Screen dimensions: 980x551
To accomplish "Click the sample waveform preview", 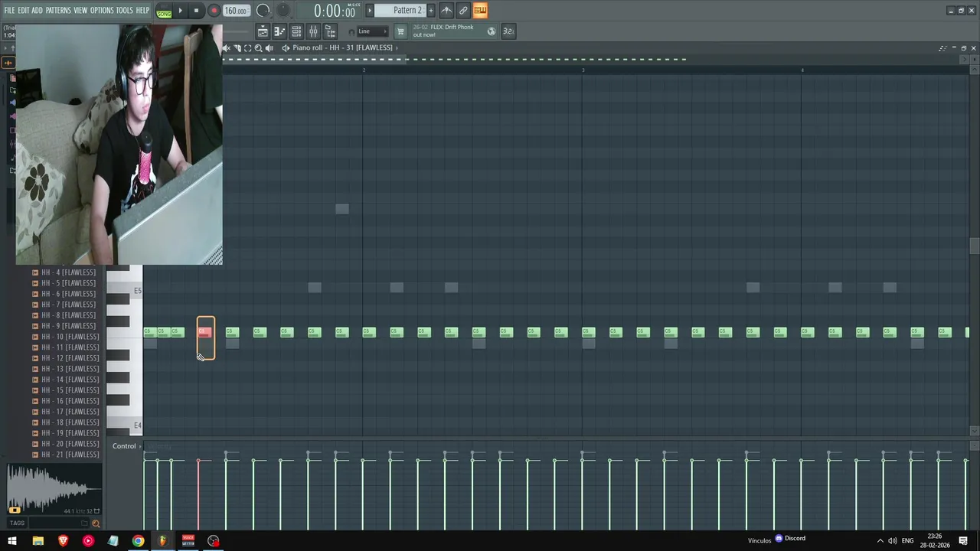I will (54, 488).
